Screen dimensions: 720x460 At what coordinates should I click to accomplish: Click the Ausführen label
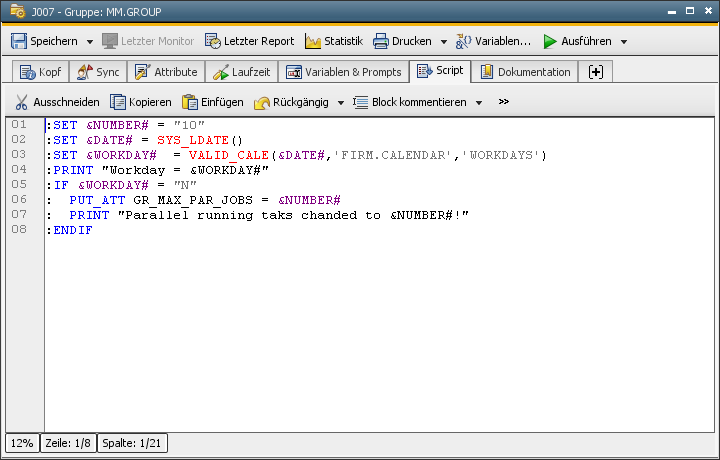586,41
